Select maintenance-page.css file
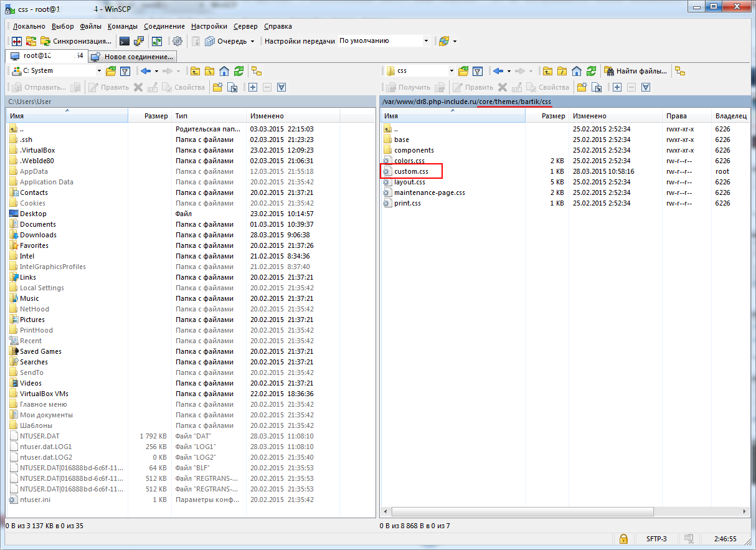Screen dimensions: 756x550 point(430,192)
